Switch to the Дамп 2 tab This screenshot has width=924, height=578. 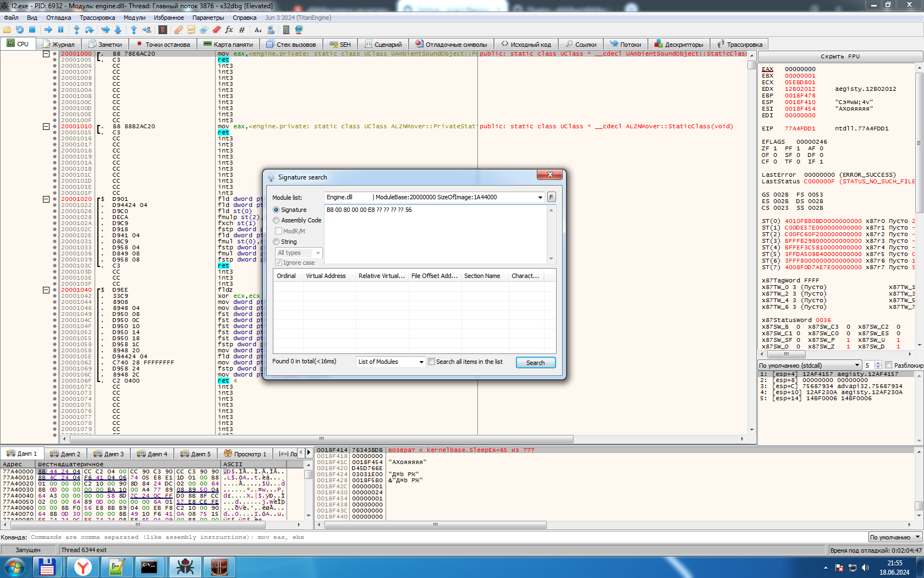click(65, 454)
